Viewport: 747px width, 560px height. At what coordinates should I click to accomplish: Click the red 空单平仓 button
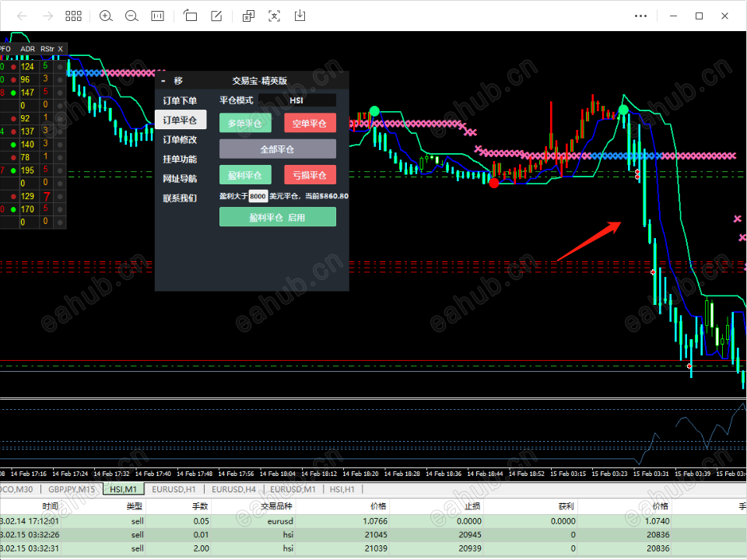(x=310, y=124)
